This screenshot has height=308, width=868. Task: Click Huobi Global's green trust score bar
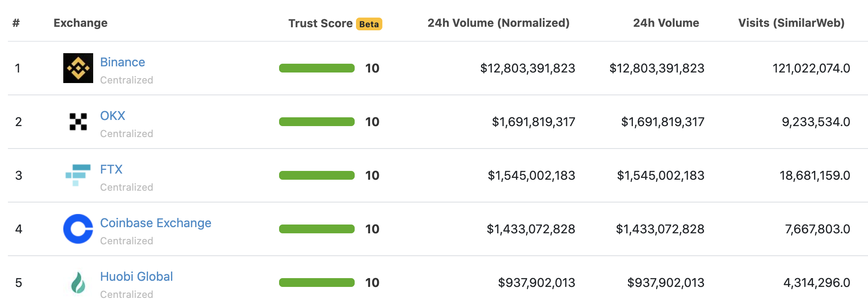316,283
